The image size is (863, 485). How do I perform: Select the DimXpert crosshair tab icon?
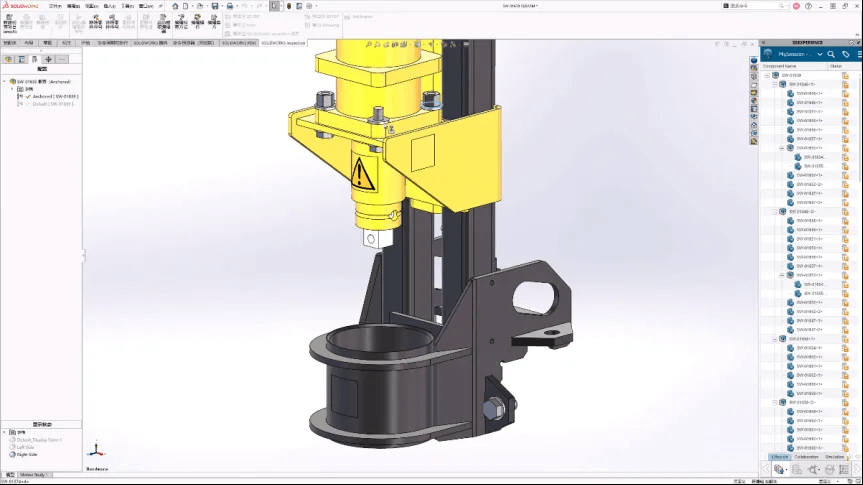pos(47,60)
